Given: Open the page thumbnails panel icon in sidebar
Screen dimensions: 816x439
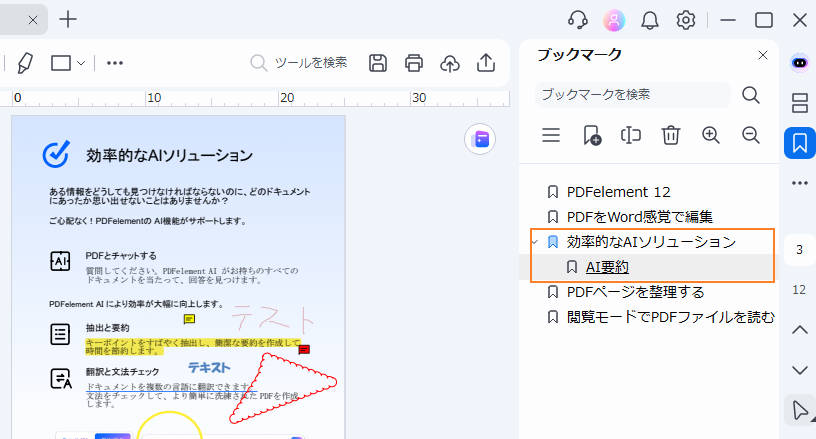Looking at the screenshot, I should (800, 103).
